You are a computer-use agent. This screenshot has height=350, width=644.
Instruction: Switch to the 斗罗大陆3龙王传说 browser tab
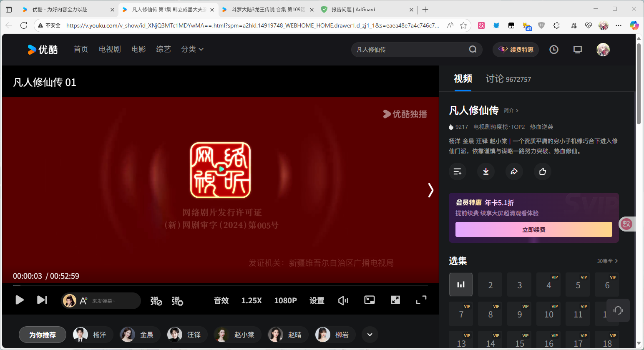pyautogui.click(x=268, y=10)
